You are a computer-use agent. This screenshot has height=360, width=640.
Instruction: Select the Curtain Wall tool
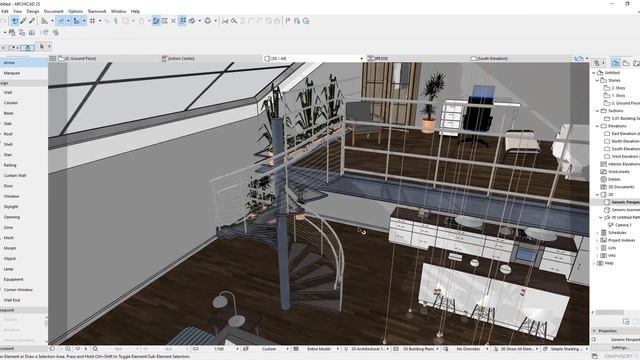[x=15, y=176]
